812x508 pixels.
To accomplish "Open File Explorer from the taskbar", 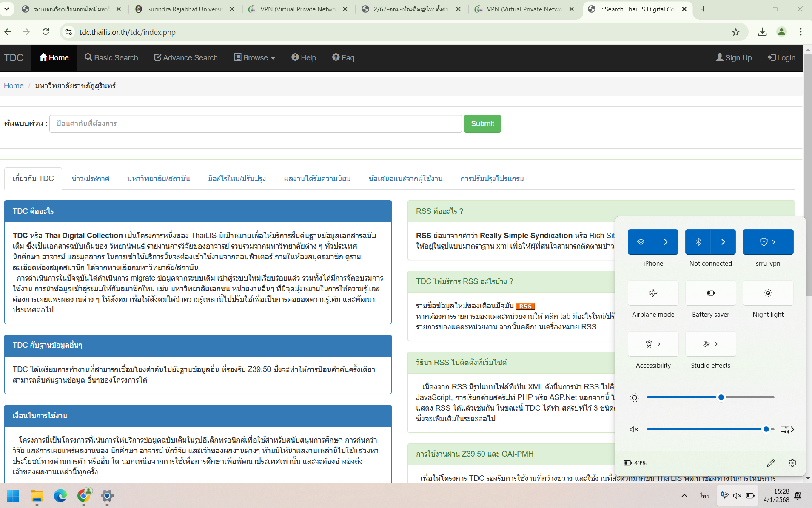I will (37, 496).
